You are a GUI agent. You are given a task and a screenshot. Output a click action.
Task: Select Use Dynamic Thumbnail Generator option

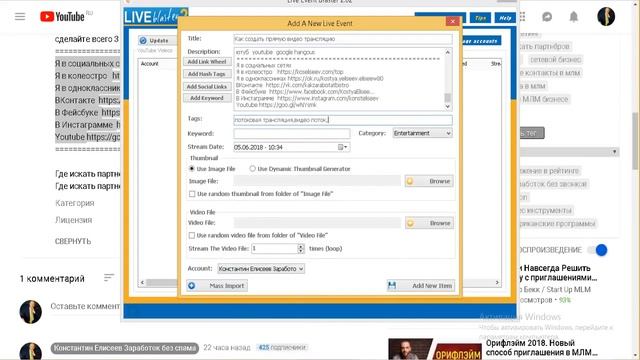252,169
